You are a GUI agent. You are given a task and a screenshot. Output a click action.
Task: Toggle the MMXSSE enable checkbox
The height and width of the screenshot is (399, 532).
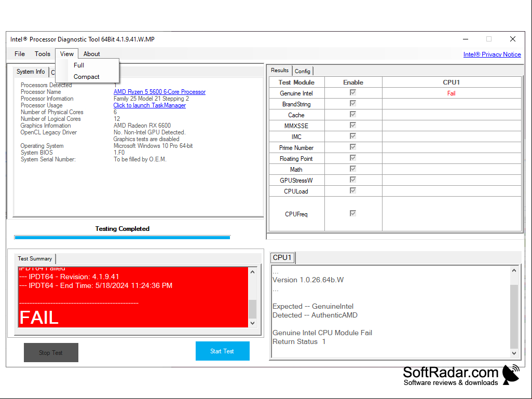[x=353, y=125]
